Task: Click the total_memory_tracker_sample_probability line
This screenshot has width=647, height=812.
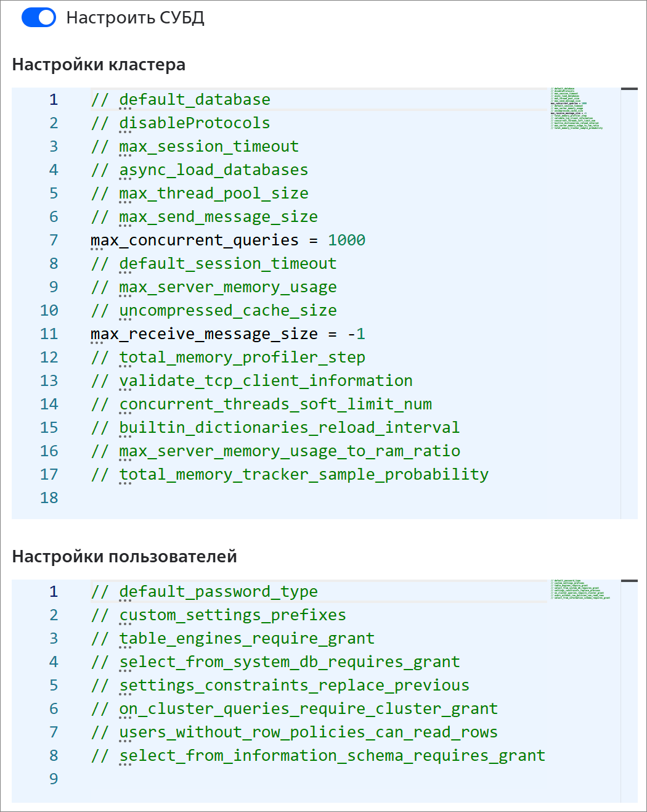Action: pos(303,474)
